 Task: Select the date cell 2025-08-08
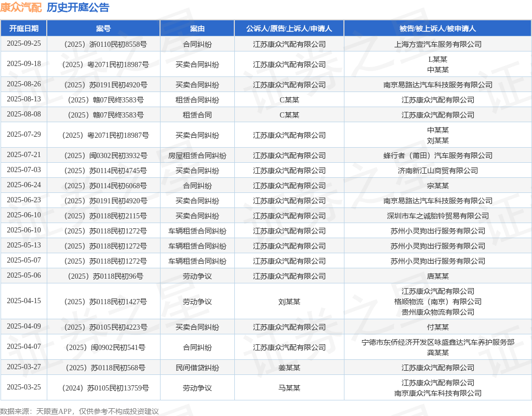(24, 114)
